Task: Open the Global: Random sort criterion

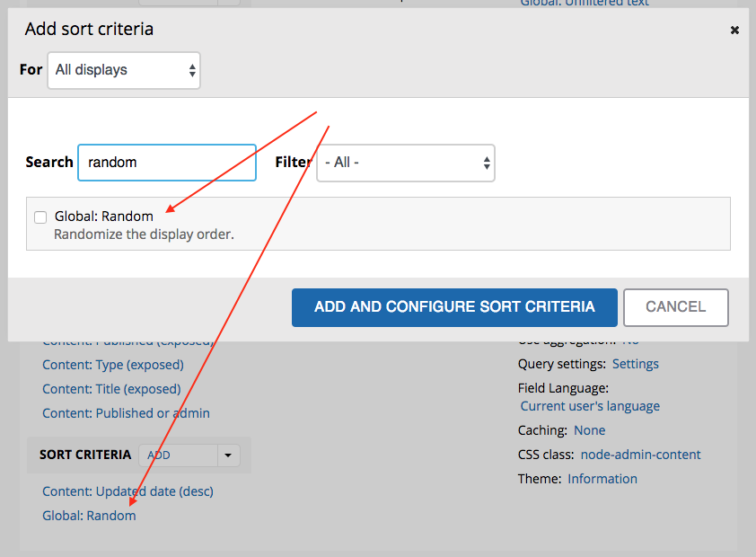Action: coord(89,516)
